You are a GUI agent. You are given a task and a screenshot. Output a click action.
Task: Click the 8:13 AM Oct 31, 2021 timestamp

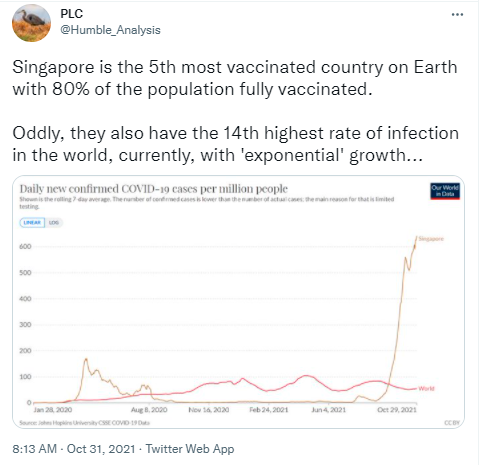click(74, 449)
